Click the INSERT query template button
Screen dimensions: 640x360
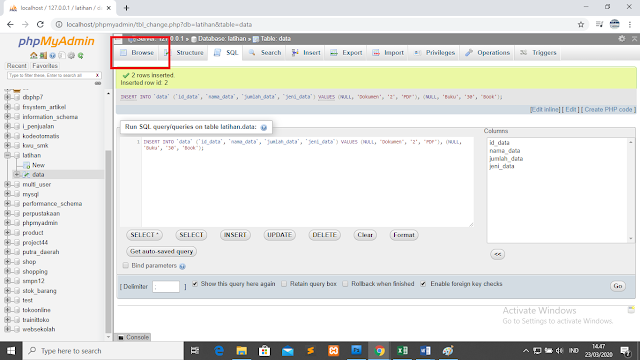tap(235, 235)
